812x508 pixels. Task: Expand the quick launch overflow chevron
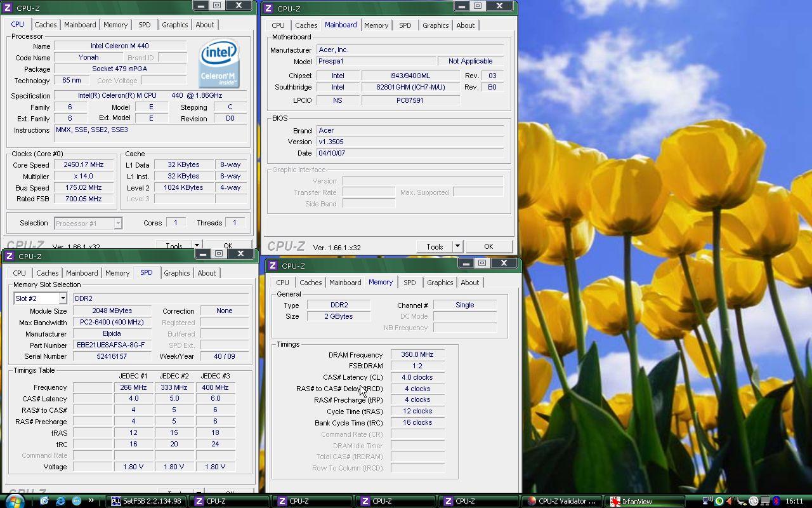tap(91, 500)
